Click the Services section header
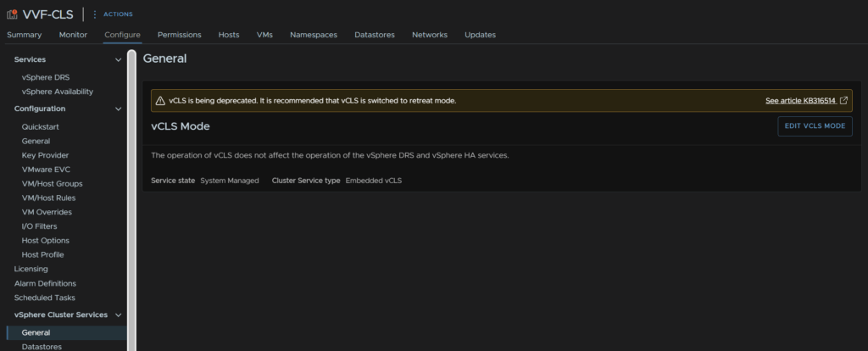This screenshot has width=868, height=351. pos(30,60)
